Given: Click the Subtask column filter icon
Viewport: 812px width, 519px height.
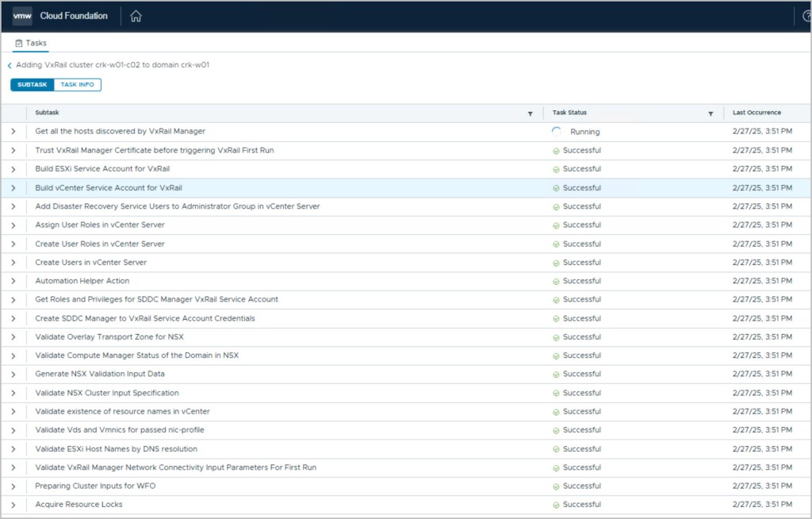Looking at the screenshot, I should [x=530, y=113].
